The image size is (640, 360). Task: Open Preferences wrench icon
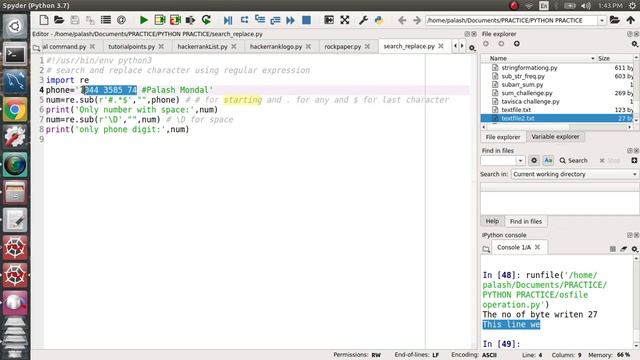pos(363,20)
